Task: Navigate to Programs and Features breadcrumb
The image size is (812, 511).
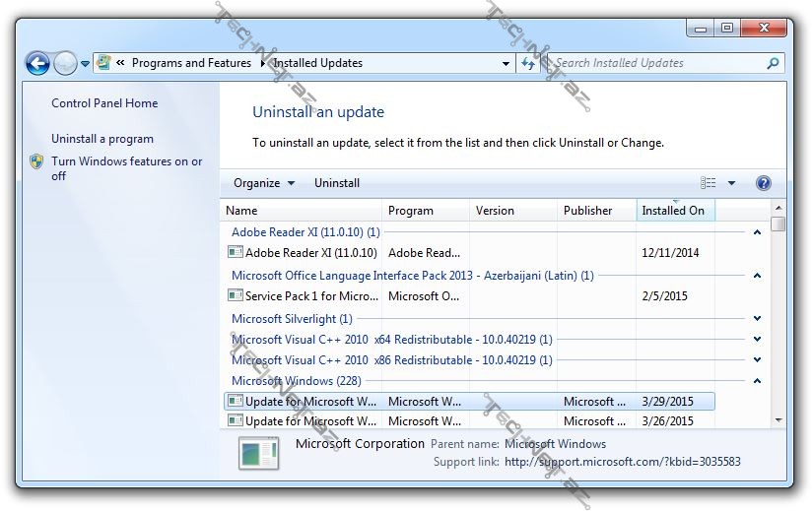Action: point(191,63)
